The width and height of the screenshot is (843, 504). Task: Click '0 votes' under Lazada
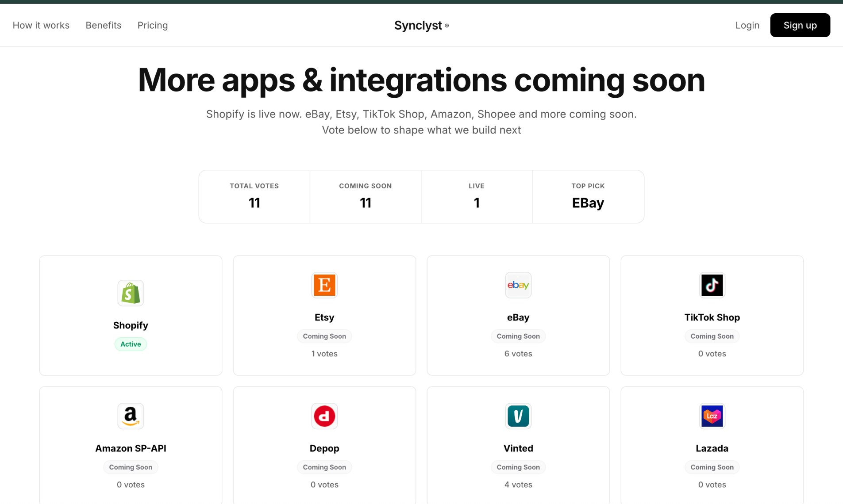712,485
